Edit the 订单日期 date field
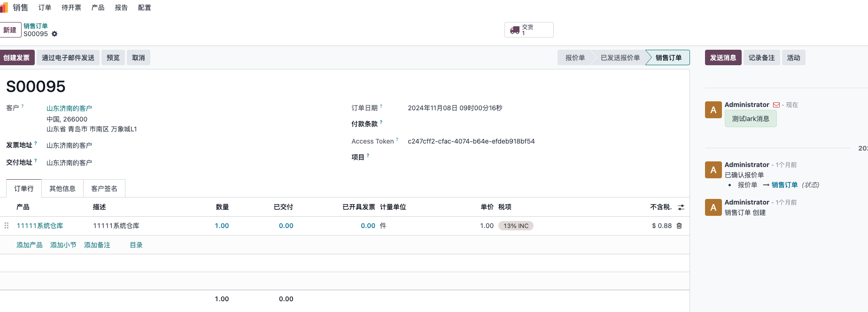 coord(455,108)
